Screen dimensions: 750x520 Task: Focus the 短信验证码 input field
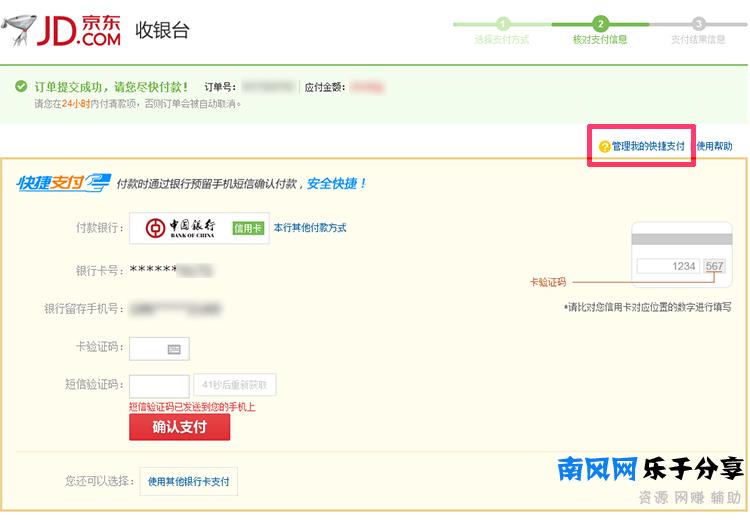click(x=159, y=387)
